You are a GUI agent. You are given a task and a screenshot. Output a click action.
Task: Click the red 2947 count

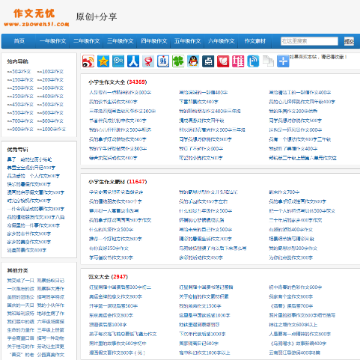point(119,277)
